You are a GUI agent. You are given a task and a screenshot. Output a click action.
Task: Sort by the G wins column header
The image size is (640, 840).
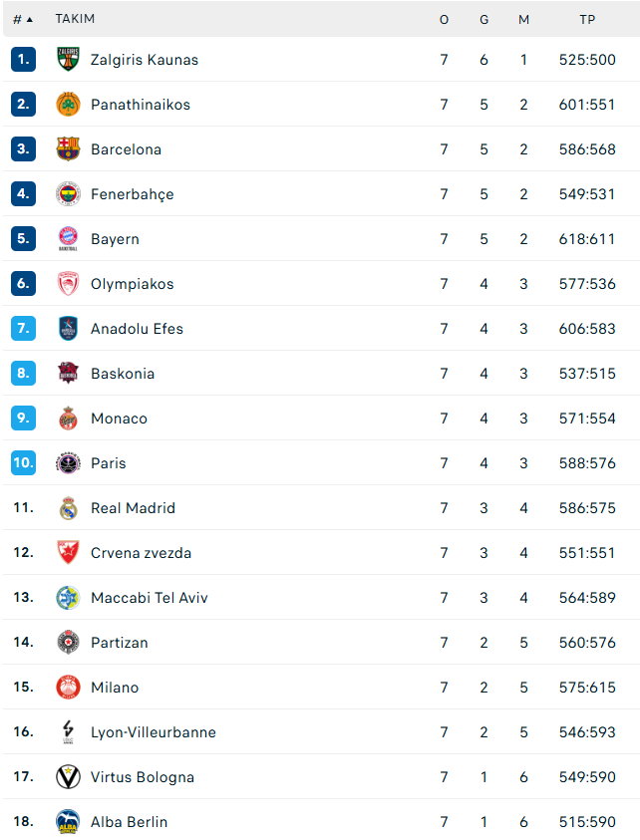483,20
